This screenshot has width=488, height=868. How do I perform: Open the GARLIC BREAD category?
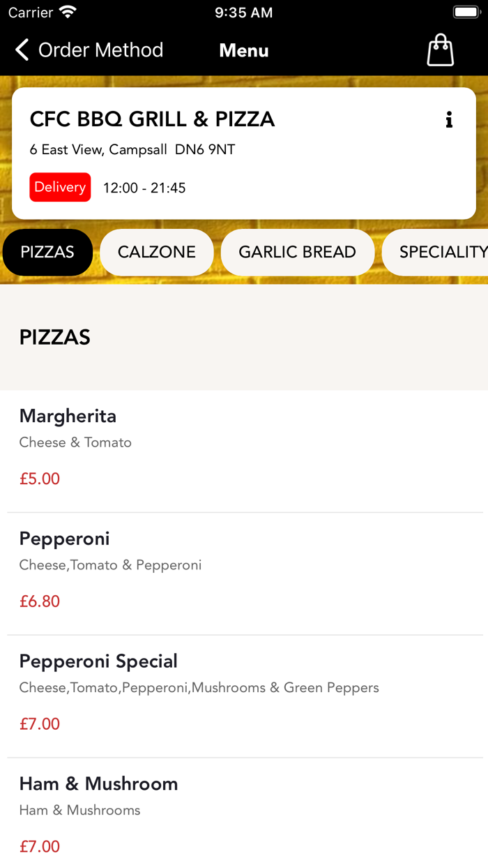tap(298, 252)
